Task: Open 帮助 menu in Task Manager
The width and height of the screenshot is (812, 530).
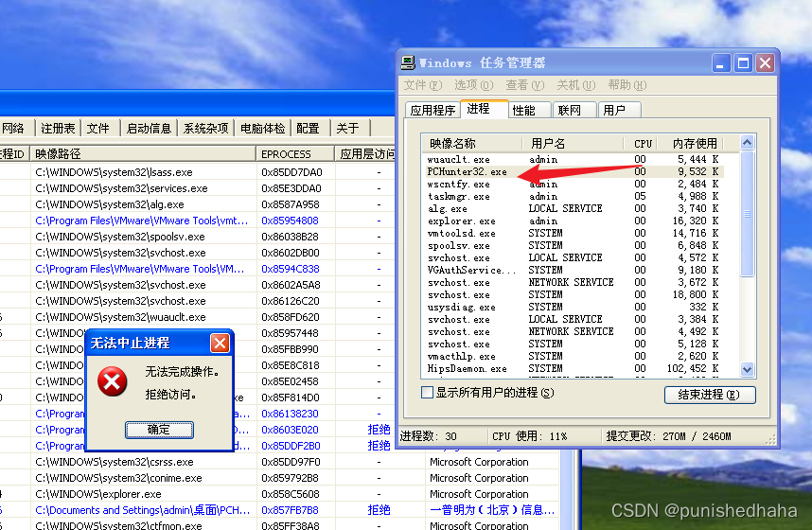Action: coord(627,84)
